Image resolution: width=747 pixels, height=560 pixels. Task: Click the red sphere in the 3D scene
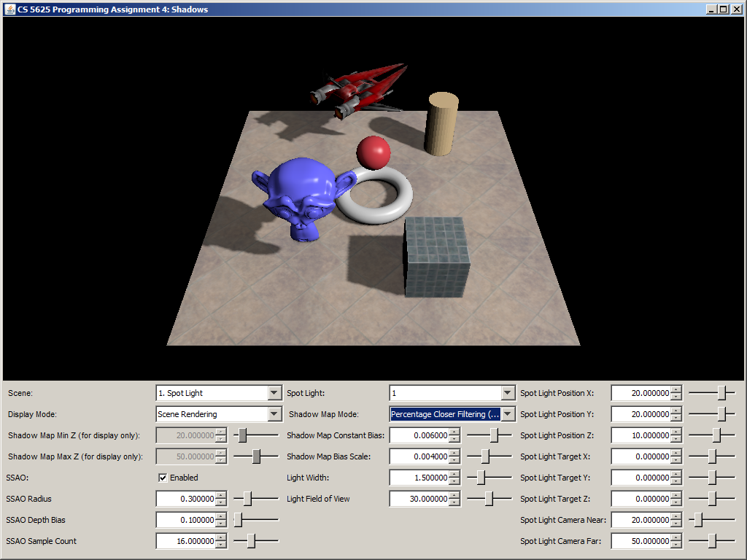point(373,151)
